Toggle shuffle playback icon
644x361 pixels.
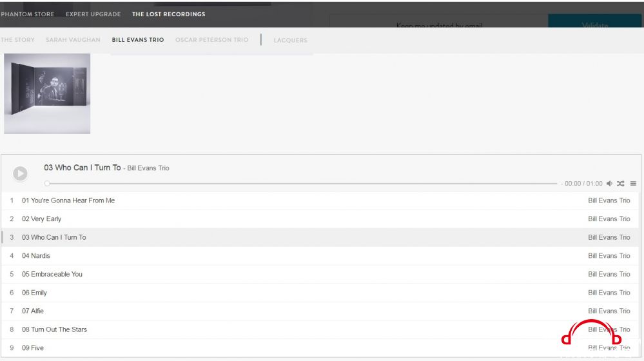pos(621,184)
